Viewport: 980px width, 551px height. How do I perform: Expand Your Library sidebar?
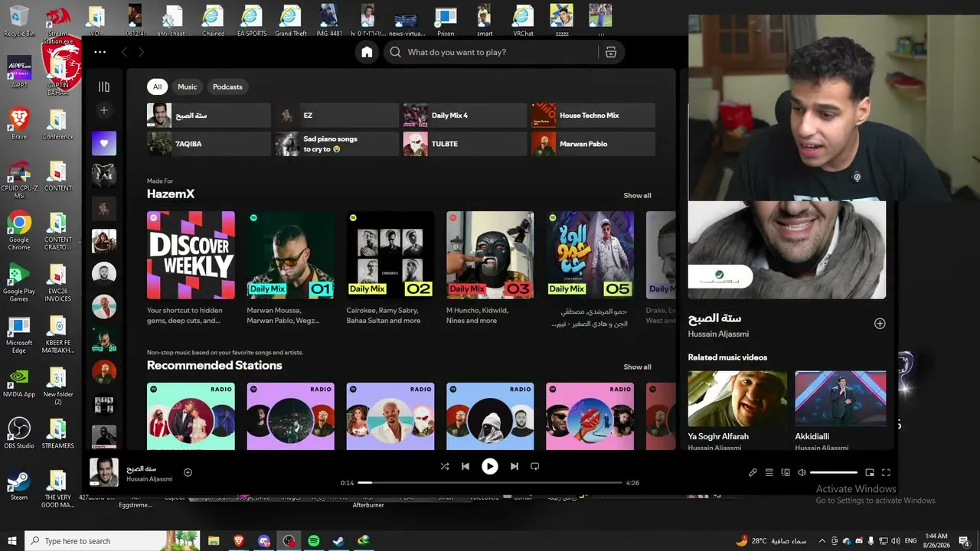click(x=104, y=86)
